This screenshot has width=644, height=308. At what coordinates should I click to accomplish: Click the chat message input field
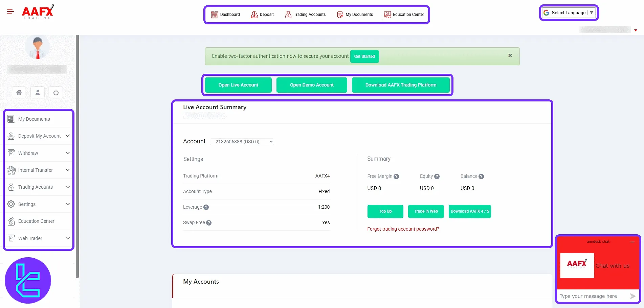click(592, 296)
